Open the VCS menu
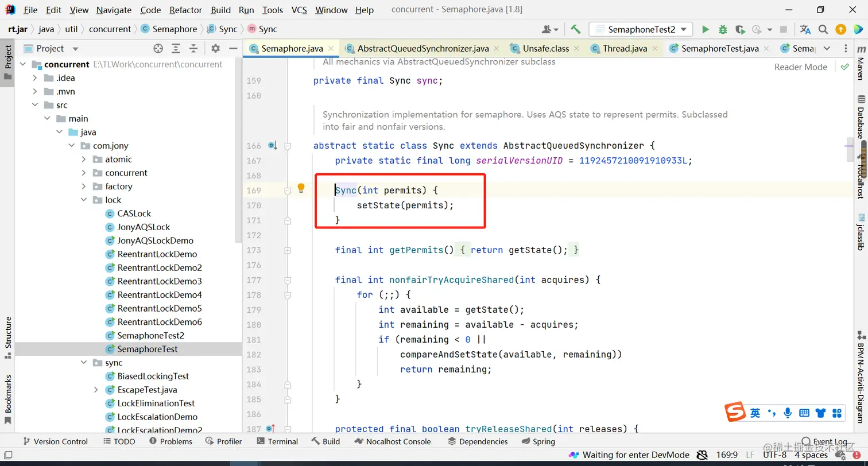The image size is (868, 466). 299,10
